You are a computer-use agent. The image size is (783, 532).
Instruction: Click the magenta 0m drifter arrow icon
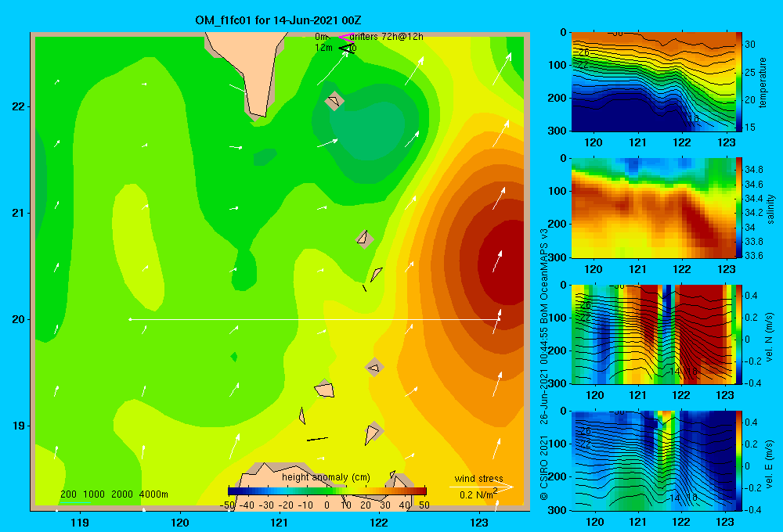[346, 37]
